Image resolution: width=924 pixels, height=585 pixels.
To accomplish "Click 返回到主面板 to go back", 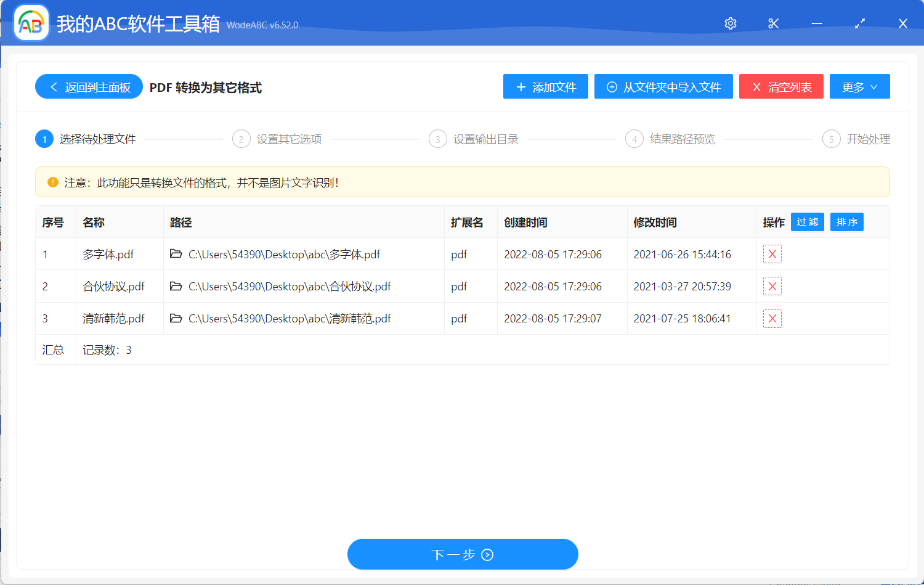I will coord(89,86).
